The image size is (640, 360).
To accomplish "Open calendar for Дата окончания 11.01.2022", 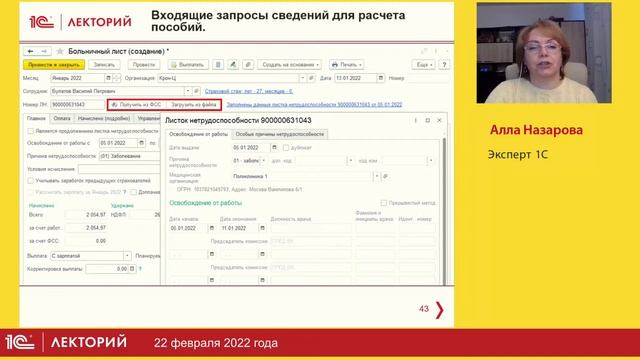I will pyautogui.click(x=262, y=228).
